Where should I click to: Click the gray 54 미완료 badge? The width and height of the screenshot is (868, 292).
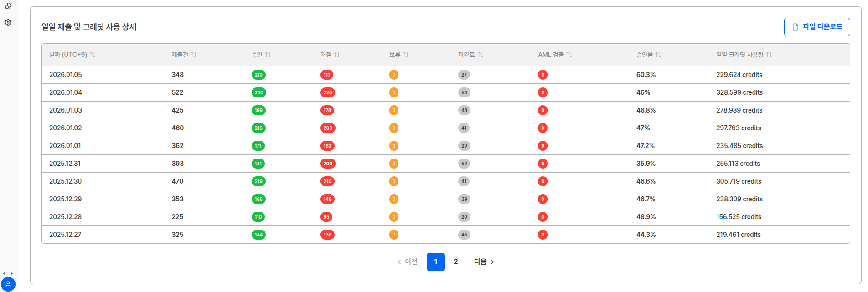(464, 92)
